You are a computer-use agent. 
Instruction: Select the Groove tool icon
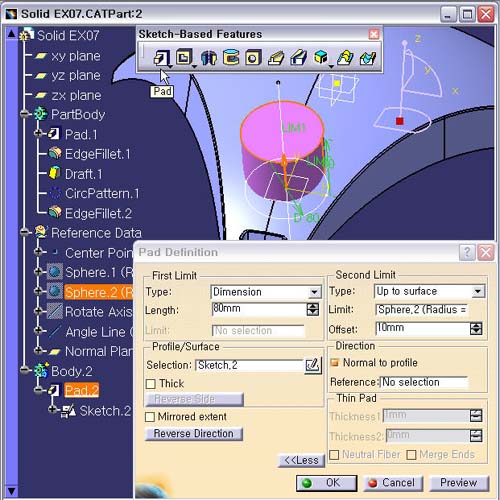231,57
